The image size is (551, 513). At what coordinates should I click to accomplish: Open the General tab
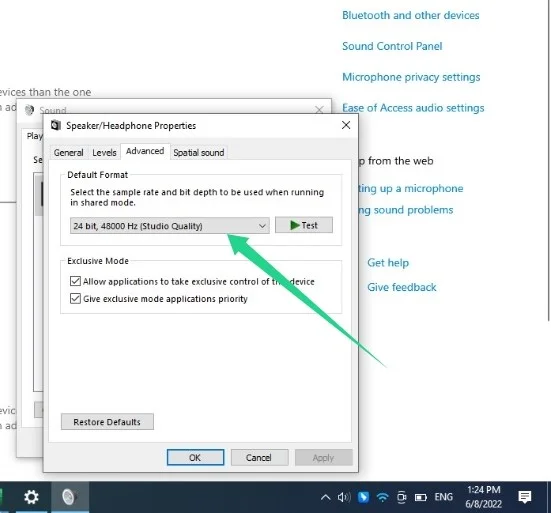click(69, 152)
